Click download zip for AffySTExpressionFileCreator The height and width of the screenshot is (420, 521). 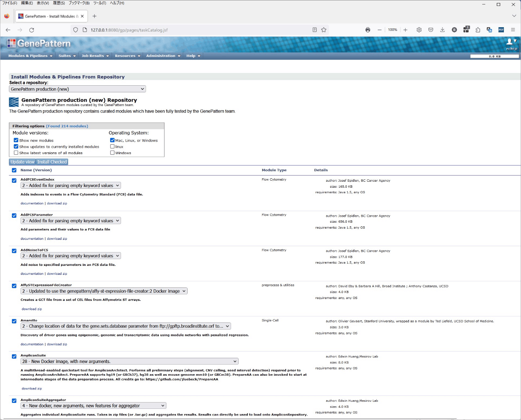(32, 309)
